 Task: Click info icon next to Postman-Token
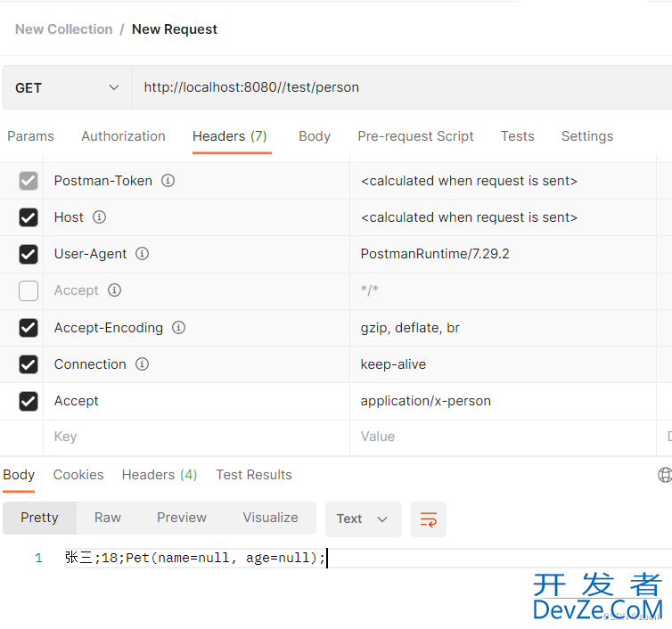(168, 181)
